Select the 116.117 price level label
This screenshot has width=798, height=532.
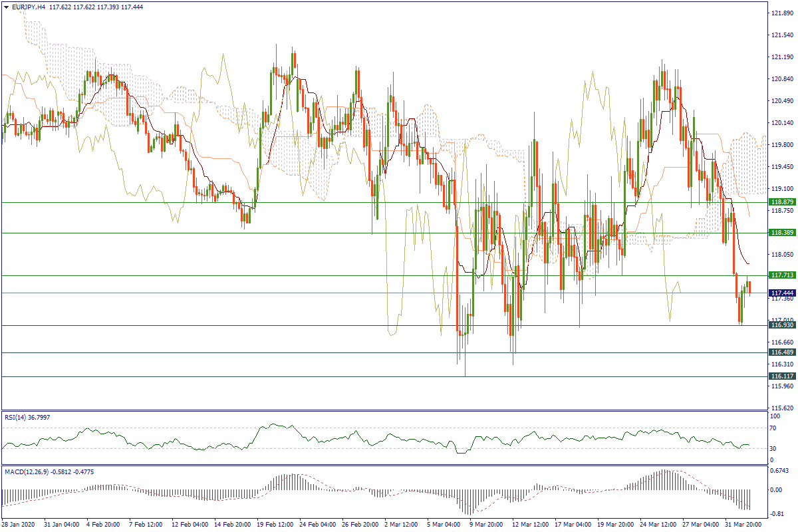(x=781, y=376)
